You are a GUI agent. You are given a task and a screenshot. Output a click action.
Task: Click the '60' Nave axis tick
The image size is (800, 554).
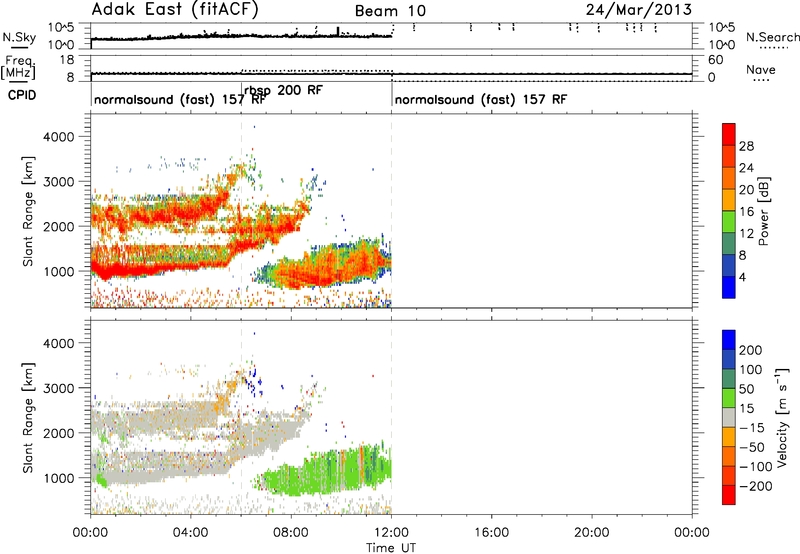click(716, 60)
